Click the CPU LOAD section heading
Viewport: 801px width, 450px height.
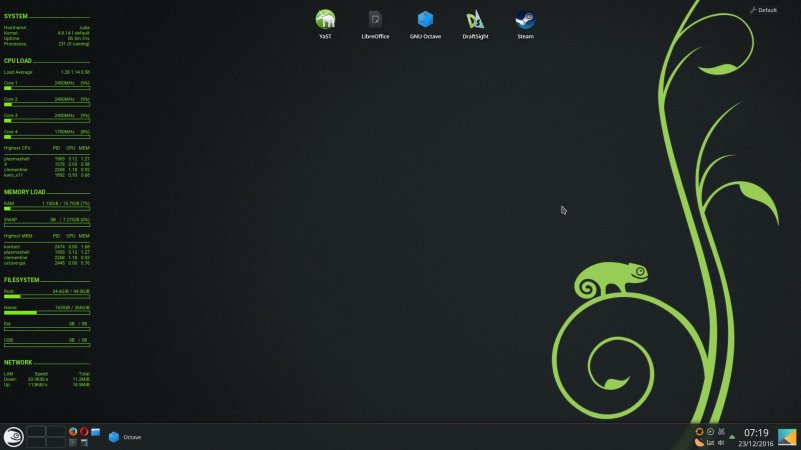[18, 60]
